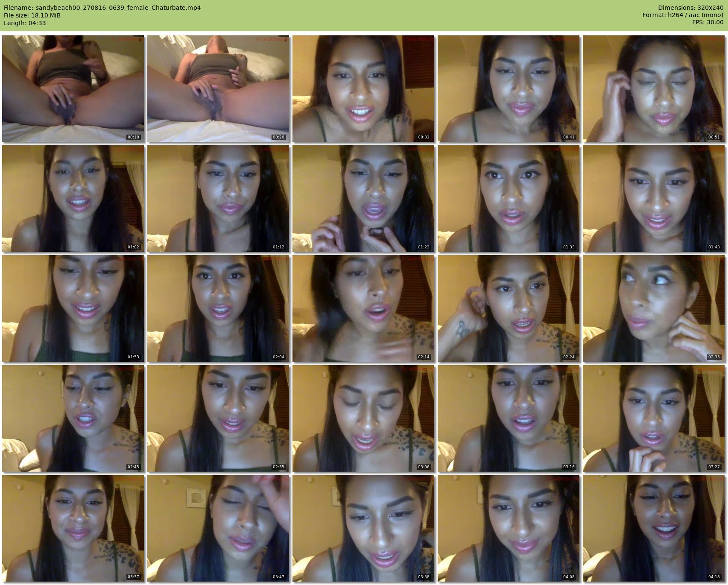Click the 01:43 video frame
The height and width of the screenshot is (585, 728).
[x=654, y=199]
